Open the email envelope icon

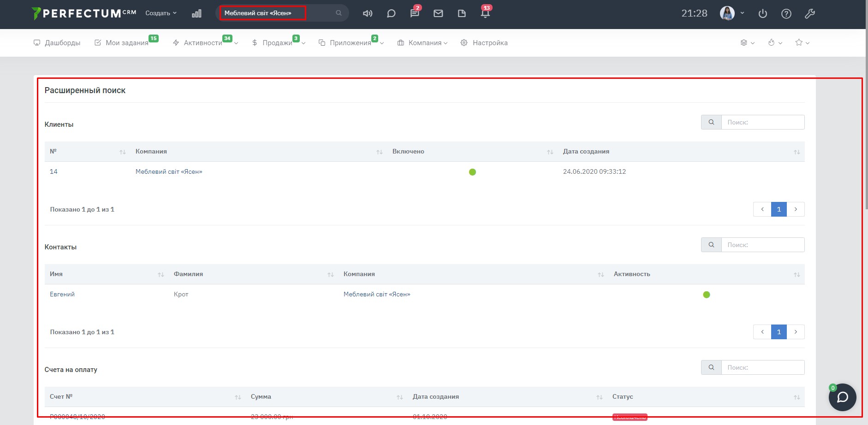tap(438, 13)
